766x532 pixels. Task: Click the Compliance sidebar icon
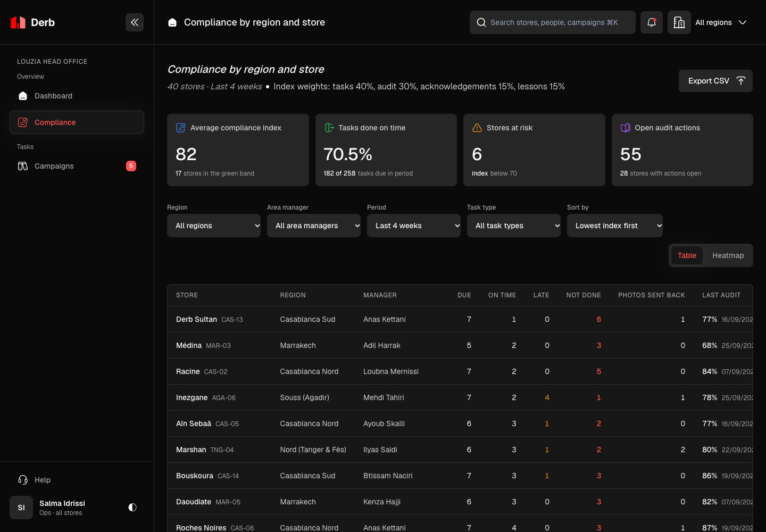click(x=23, y=122)
